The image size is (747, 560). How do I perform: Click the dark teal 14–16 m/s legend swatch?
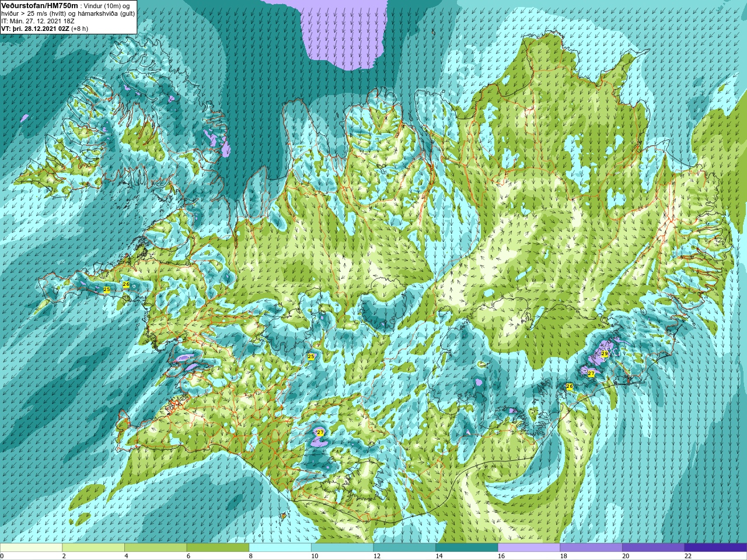467,548
